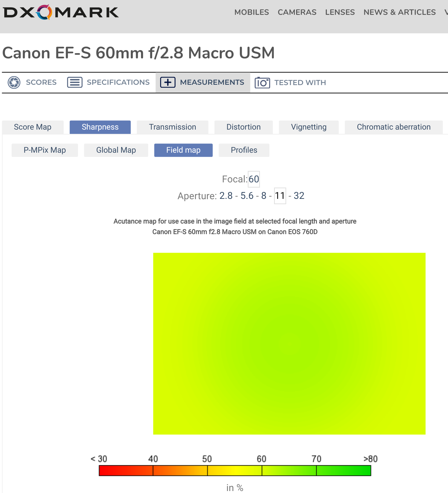Show the Global Map view

coord(116,150)
